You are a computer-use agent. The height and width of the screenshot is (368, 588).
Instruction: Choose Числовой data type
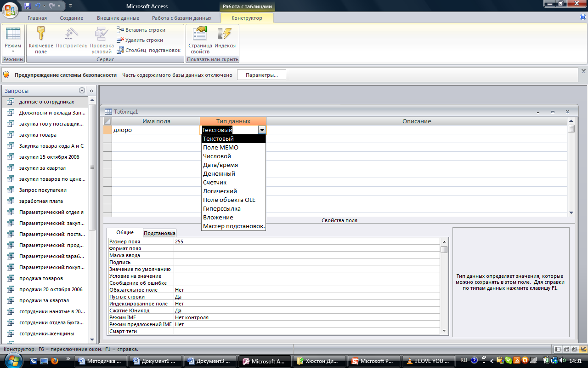[234, 156]
